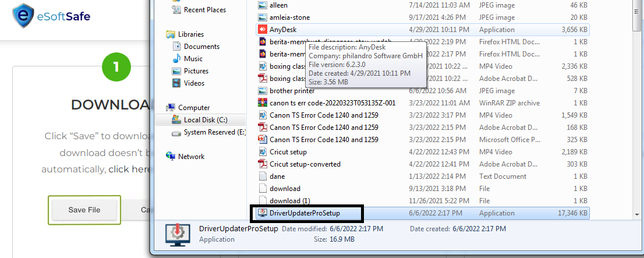Click the large DriverUpdaterProSetup details pane icon
This screenshot has width=644, height=258.
(x=178, y=235)
